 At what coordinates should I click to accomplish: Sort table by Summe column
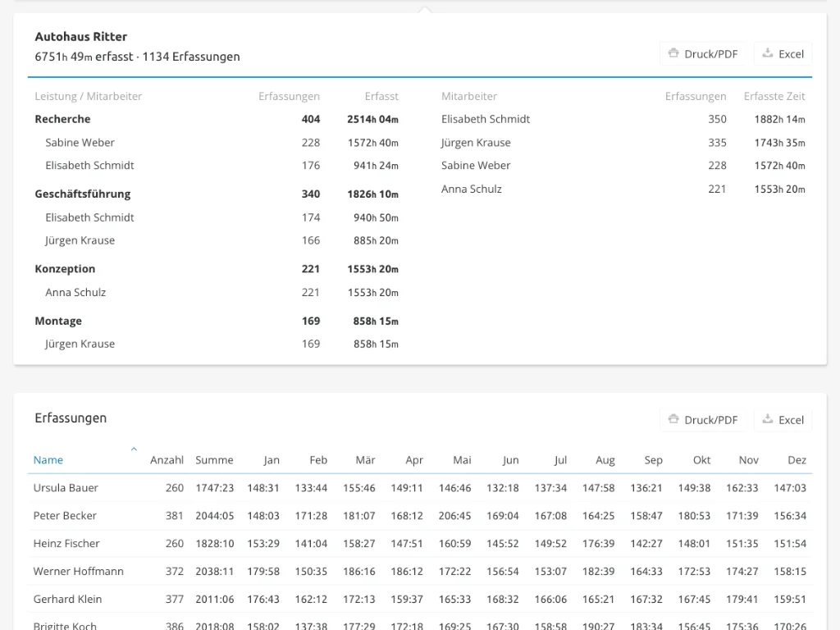tap(214, 459)
